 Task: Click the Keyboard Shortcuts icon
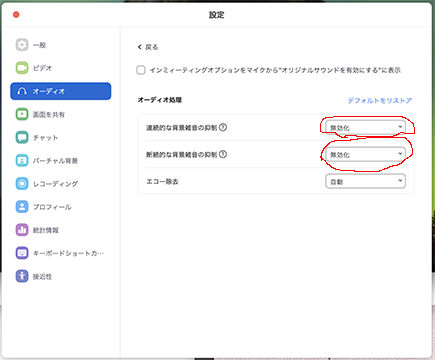22,253
